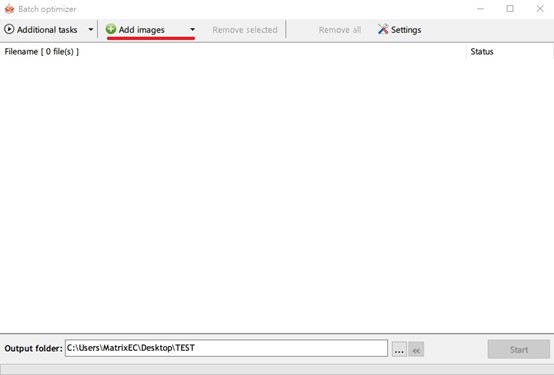Expand the Additional tasks dropdown arrow
Image resolution: width=554 pixels, height=375 pixels.
(x=91, y=30)
